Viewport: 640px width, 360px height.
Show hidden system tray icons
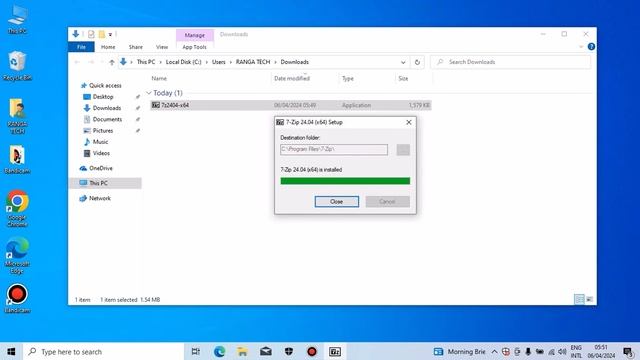click(x=494, y=351)
